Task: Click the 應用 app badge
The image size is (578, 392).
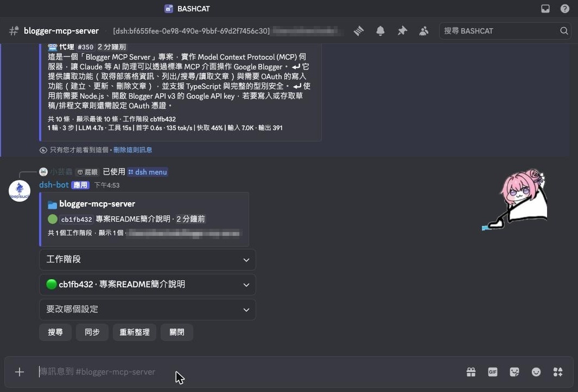Action: 80,185
